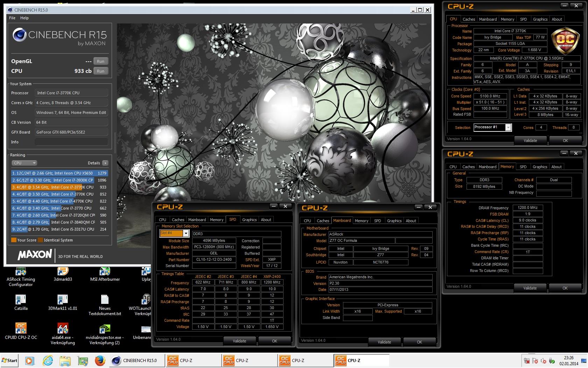The height and width of the screenshot is (368, 588).
Task: Launch MSI Afterburner from desktop
Action: [105, 274]
